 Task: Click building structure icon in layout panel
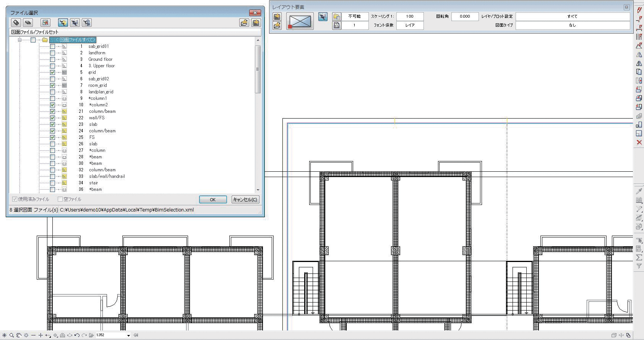point(323,16)
